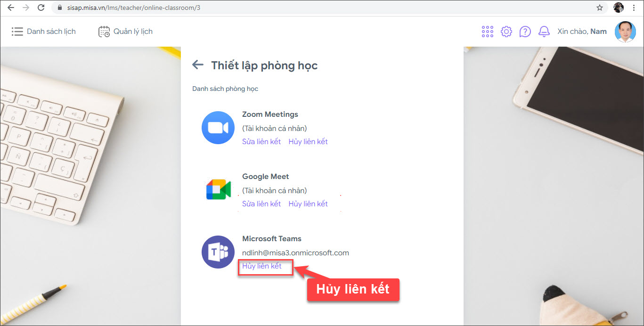This screenshot has width=644, height=326.
Task: Click the Google Meet logo
Action: (x=218, y=190)
